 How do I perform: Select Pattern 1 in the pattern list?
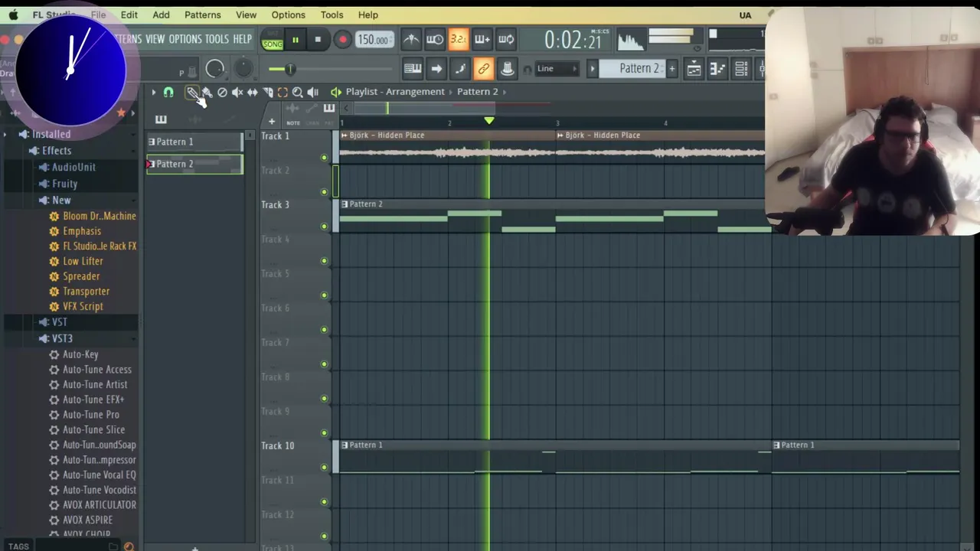pyautogui.click(x=194, y=142)
